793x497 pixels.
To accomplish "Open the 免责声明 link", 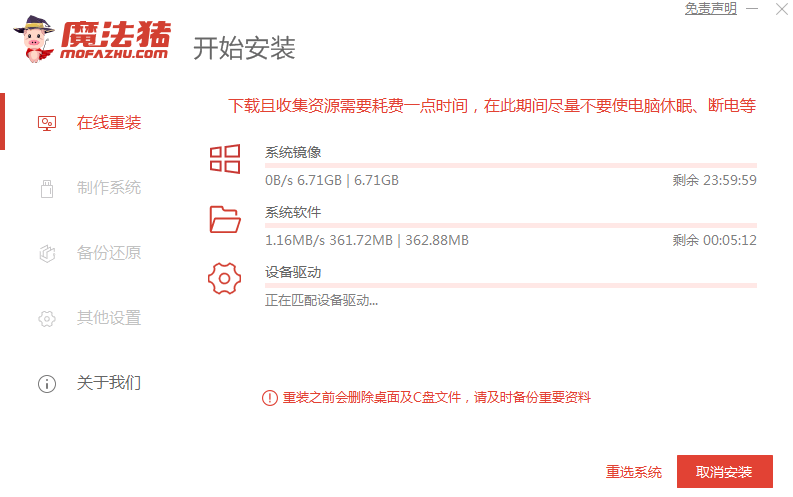I will 710,9.
